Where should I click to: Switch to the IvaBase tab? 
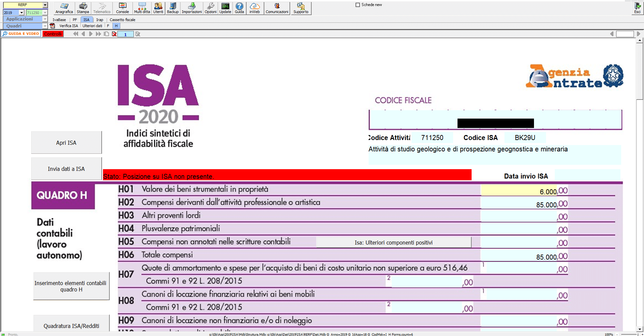(x=59, y=20)
